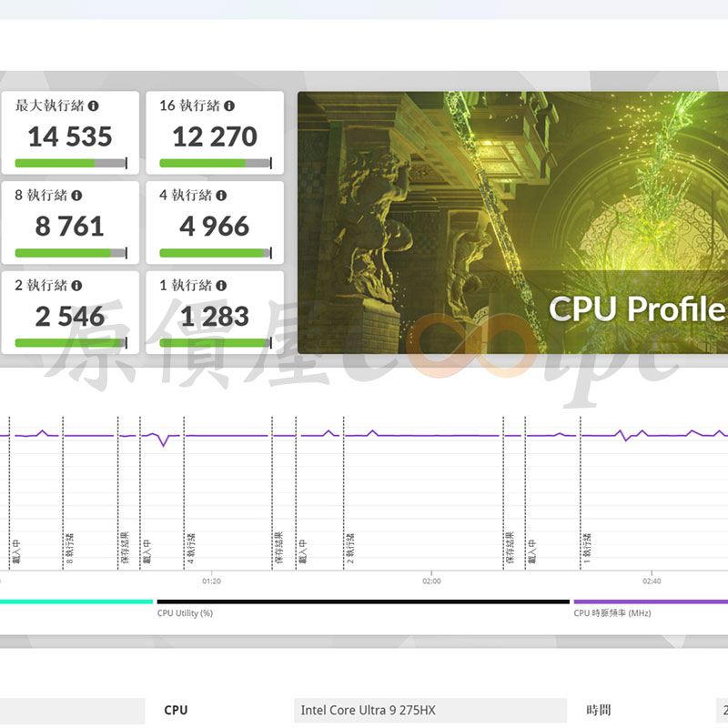Open info icon beside 4 執行緒 label

pos(221,196)
